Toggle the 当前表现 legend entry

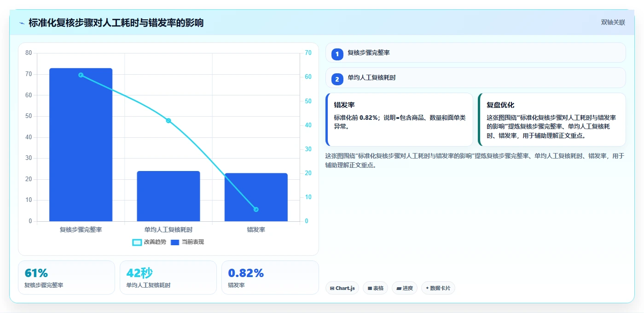[187, 242]
